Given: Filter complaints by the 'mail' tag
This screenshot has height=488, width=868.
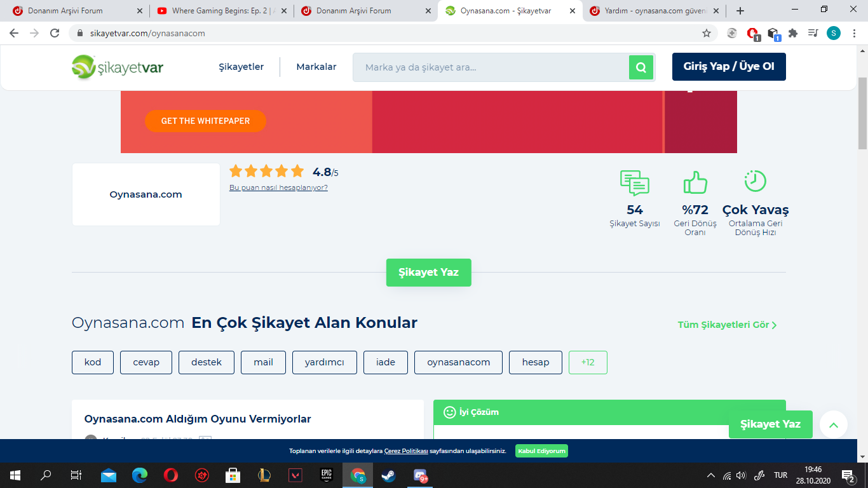Looking at the screenshot, I should [x=264, y=362].
